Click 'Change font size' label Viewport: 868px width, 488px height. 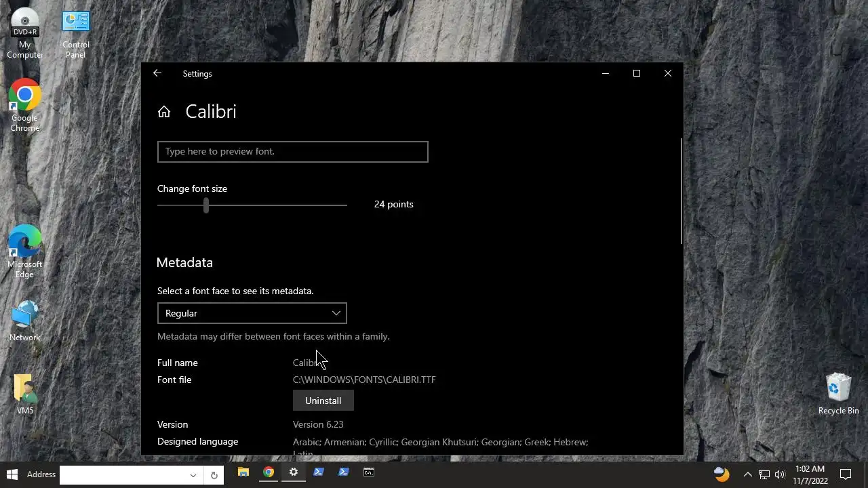(192, 188)
